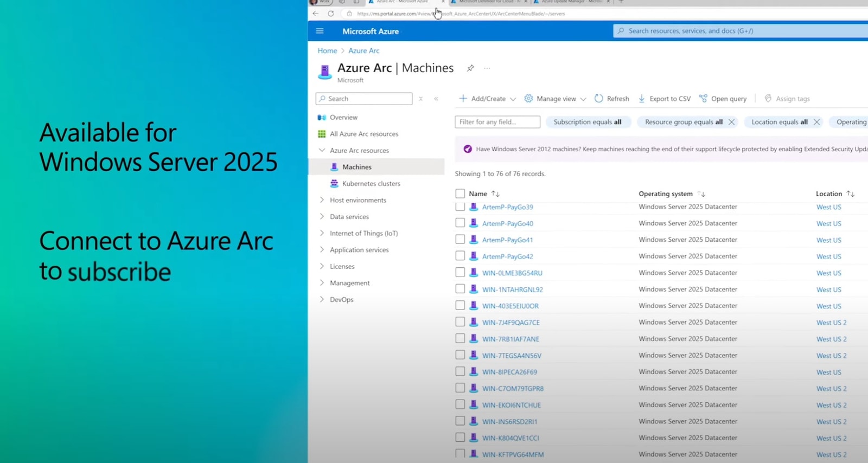
Task: Click Subscription equals all filter
Action: coord(588,122)
